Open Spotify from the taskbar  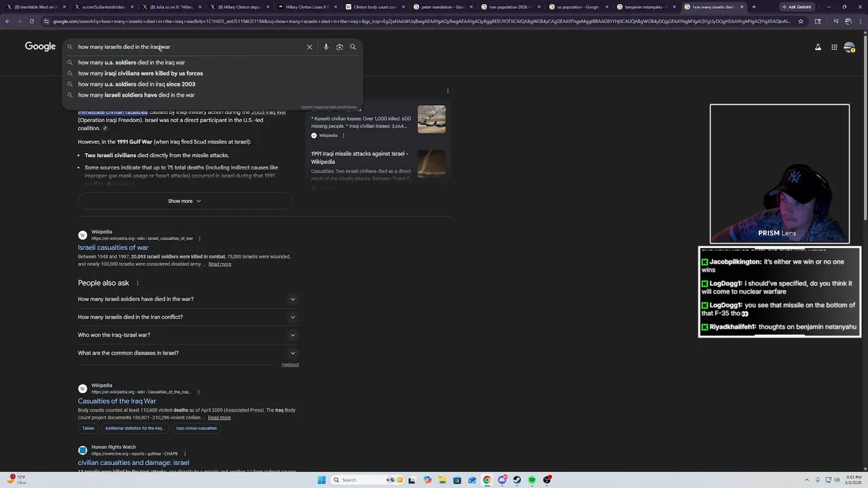coord(532,480)
